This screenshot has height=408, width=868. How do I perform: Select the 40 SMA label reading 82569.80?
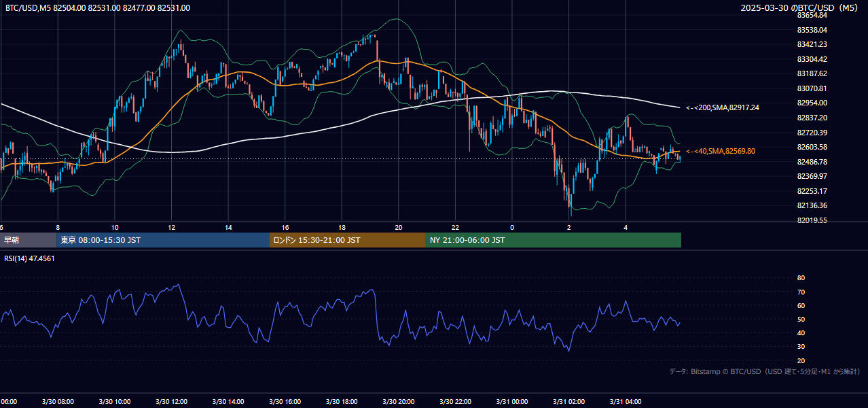721,151
